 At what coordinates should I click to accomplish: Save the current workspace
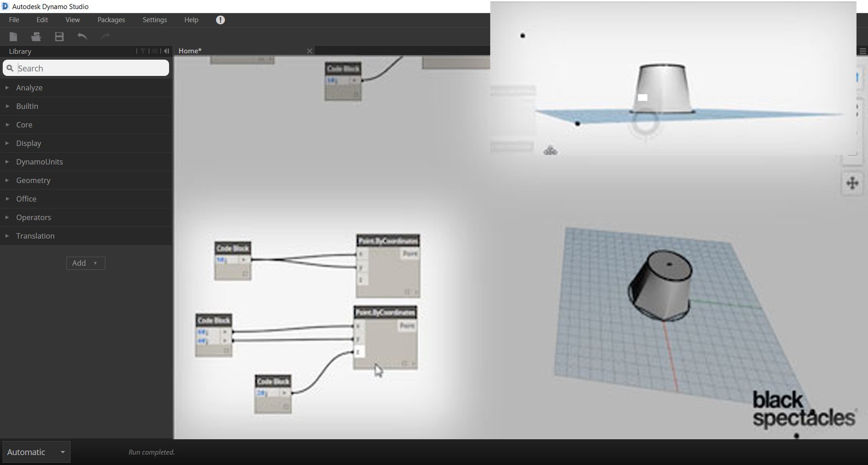tap(59, 36)
